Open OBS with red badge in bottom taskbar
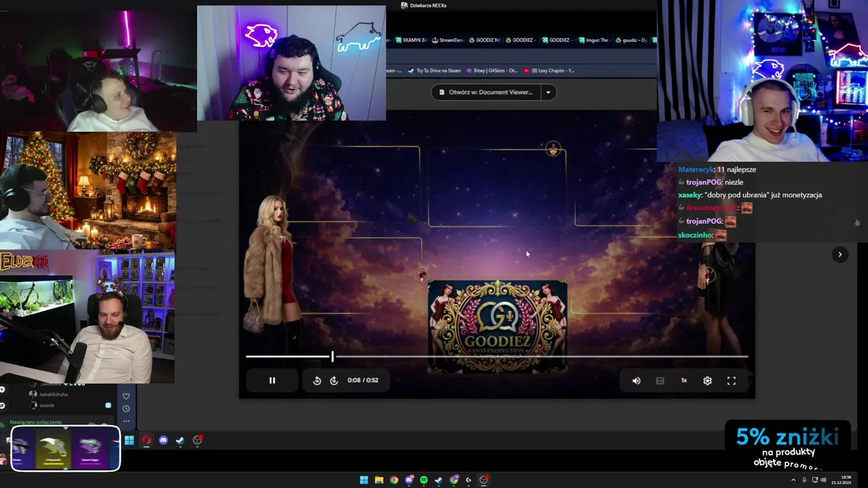Image resolution: width=868 pixels, height=488 pixels. (x=484, y=480)
